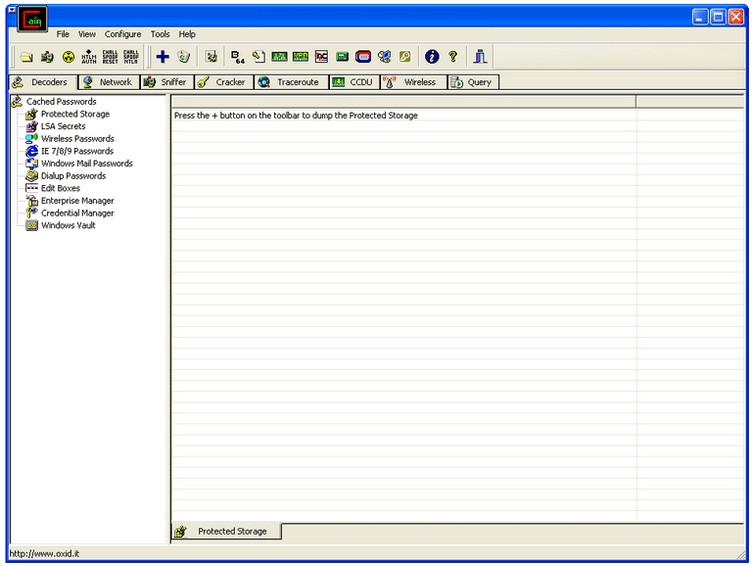Toggle the CHALL SPOOF NTLM toolbar icon

point(130,57)
